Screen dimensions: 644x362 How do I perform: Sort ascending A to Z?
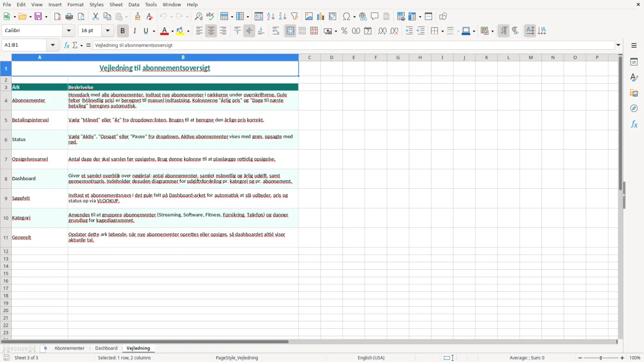coord(271,17)
